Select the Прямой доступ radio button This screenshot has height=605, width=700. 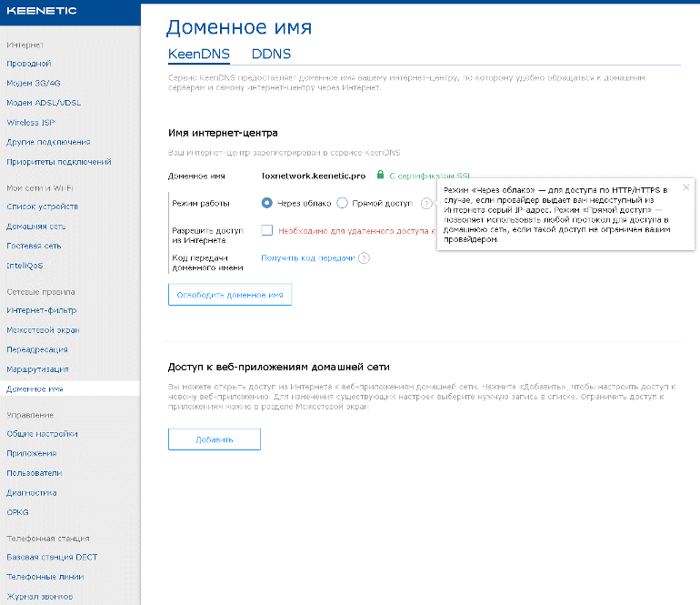(x=342, y=203)
